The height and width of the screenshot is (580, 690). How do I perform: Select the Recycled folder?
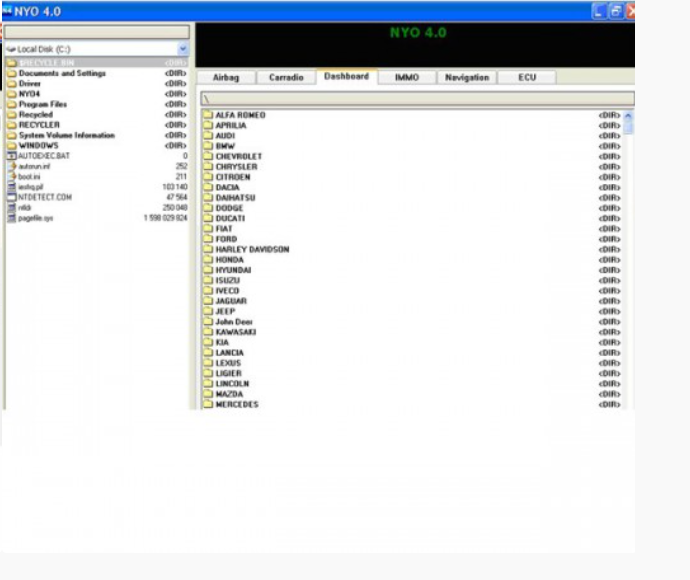pyautogui.click(x=97, y=114)
